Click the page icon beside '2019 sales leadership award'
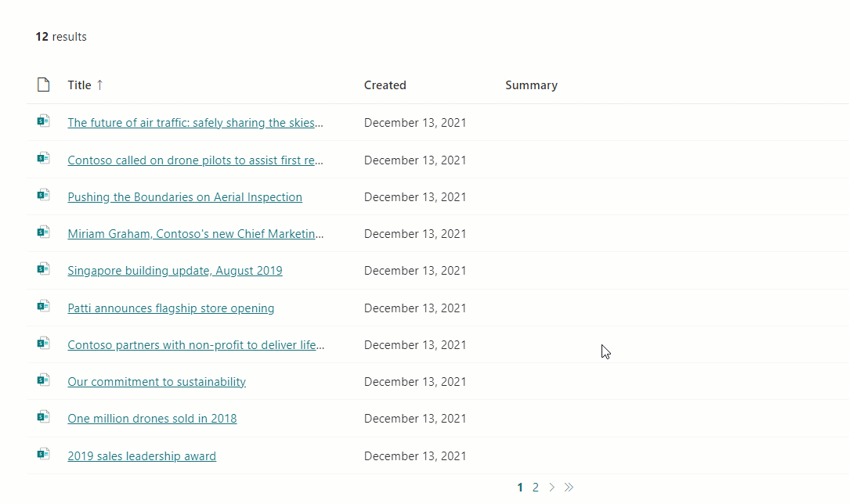 click(x=43, y=454)
